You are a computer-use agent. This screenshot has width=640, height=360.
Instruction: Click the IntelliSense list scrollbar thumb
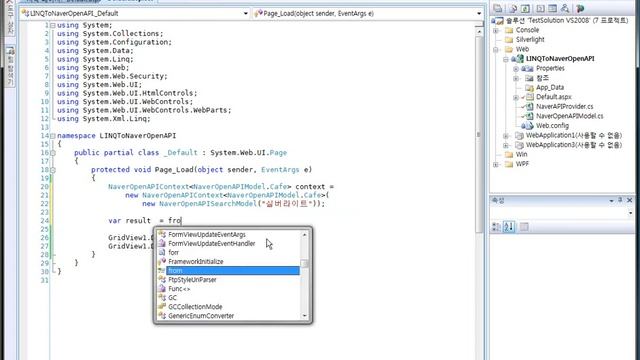coord(304,263)
